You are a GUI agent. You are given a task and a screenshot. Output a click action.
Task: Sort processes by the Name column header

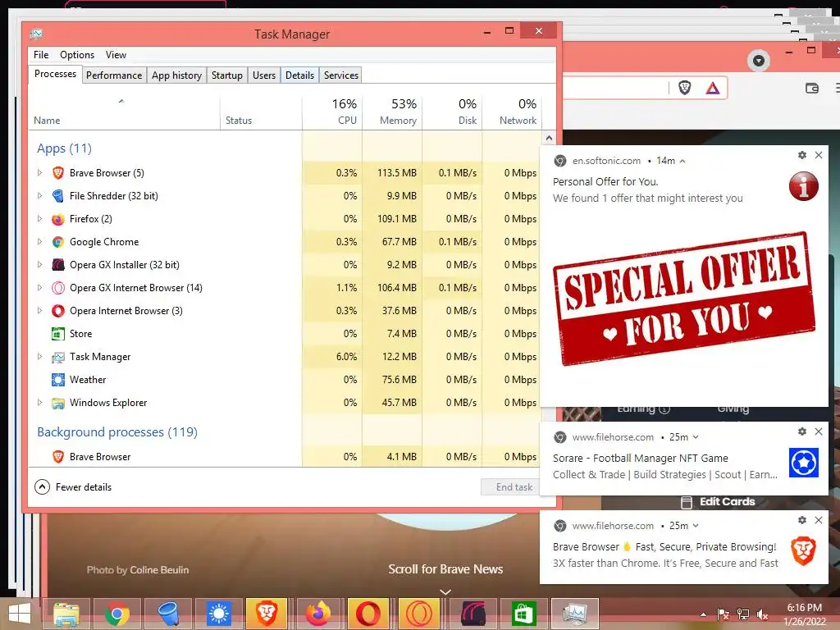[125, 112]
